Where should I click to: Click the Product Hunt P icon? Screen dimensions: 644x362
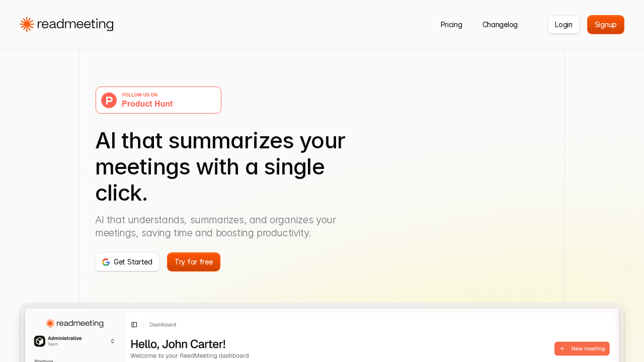coord(108,100)
